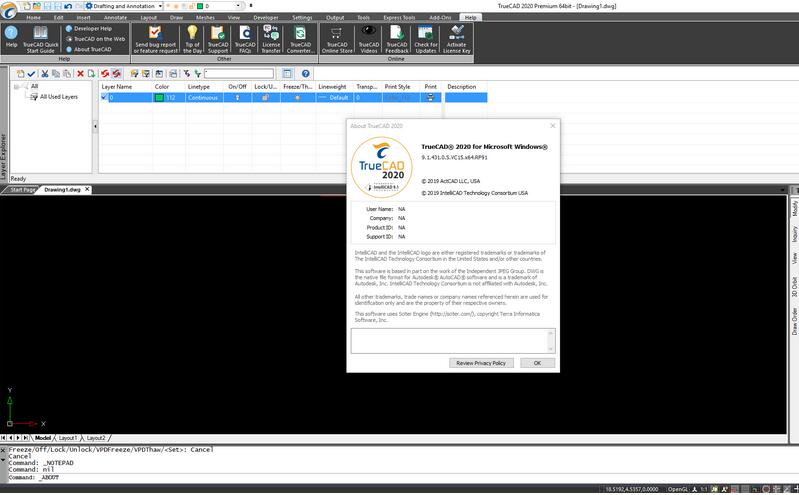Screen dimensions: 799x495
Task: Open the Draw Order side panel tab
Action: point(794,321)
